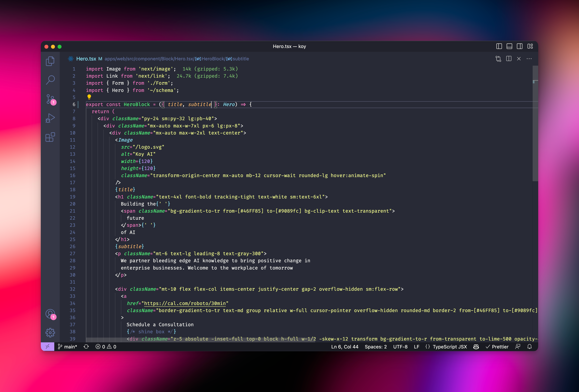Open the Manage gear menu
This screenshot has width=579, height=392.
(x=50, y=332)
